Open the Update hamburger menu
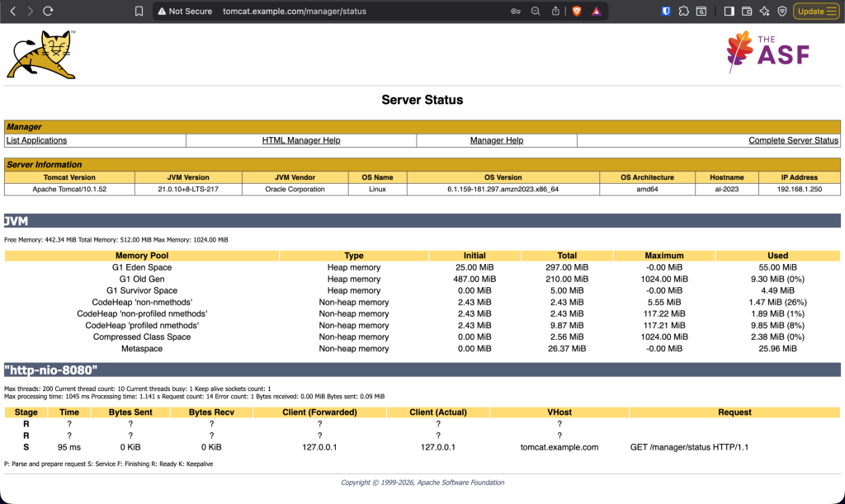 [816, 11]
